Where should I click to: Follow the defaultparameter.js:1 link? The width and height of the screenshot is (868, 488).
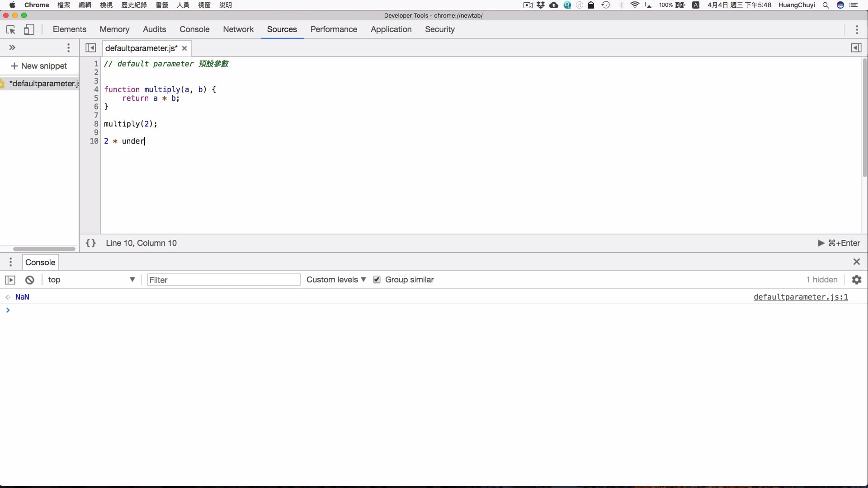(801, 297)
